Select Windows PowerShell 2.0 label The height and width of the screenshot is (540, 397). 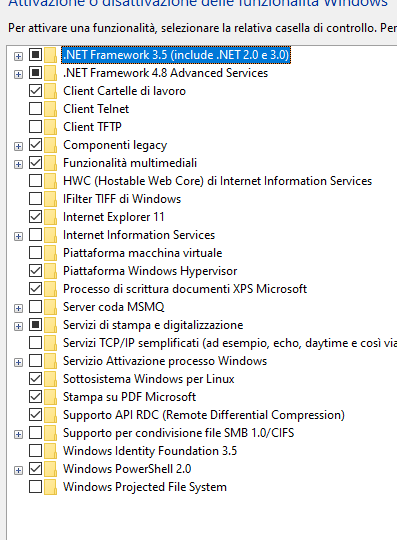pyautogui.click(x=127, y=469)
